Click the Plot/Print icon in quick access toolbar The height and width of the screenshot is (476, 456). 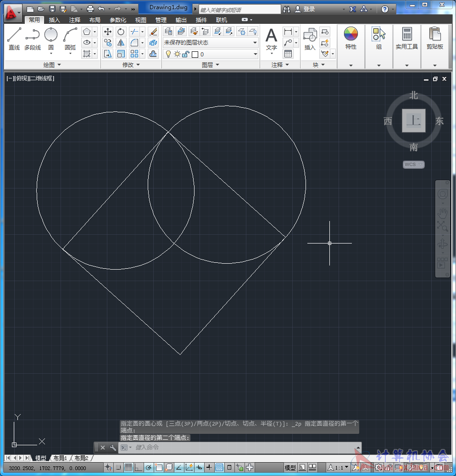(x=90, y=9)
